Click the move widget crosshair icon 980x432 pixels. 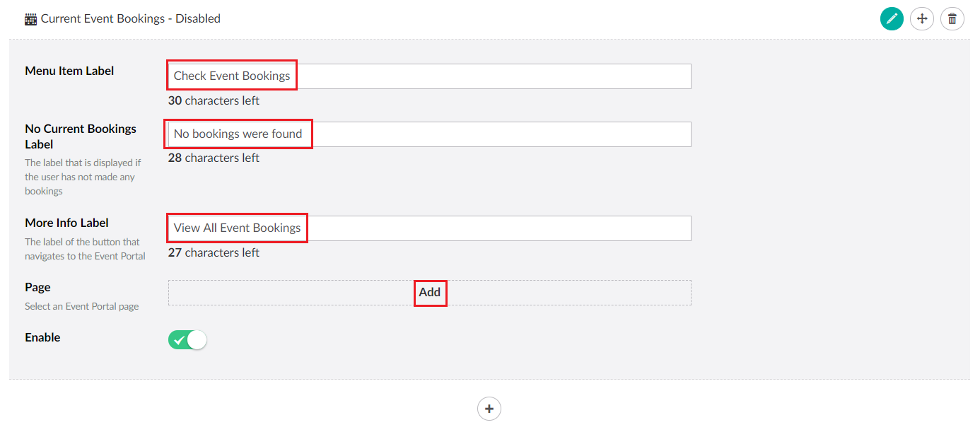pos(922,19)
